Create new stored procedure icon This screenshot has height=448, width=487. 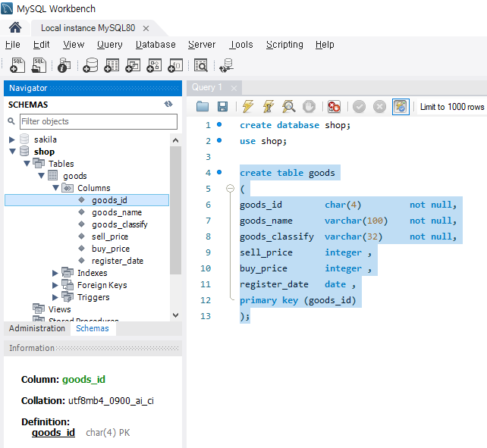coord(154,65)
